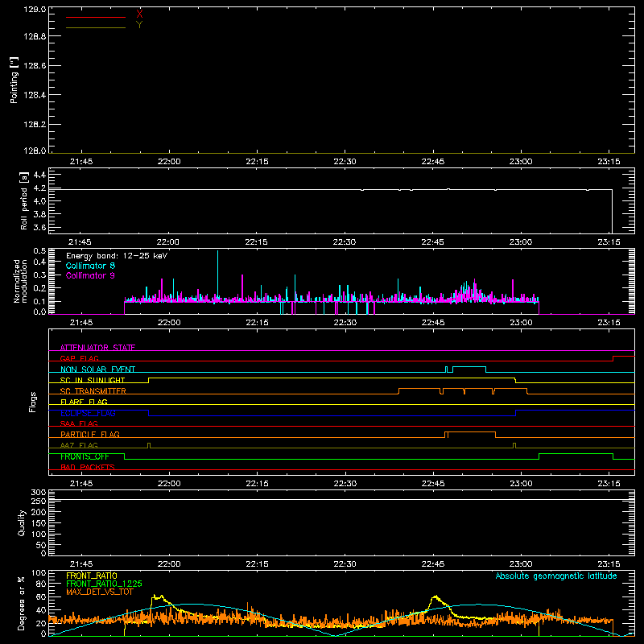The image size is (644, 644).
Task: Click the 4.4 roll period tick label
Action: click(x=39, y=175)
